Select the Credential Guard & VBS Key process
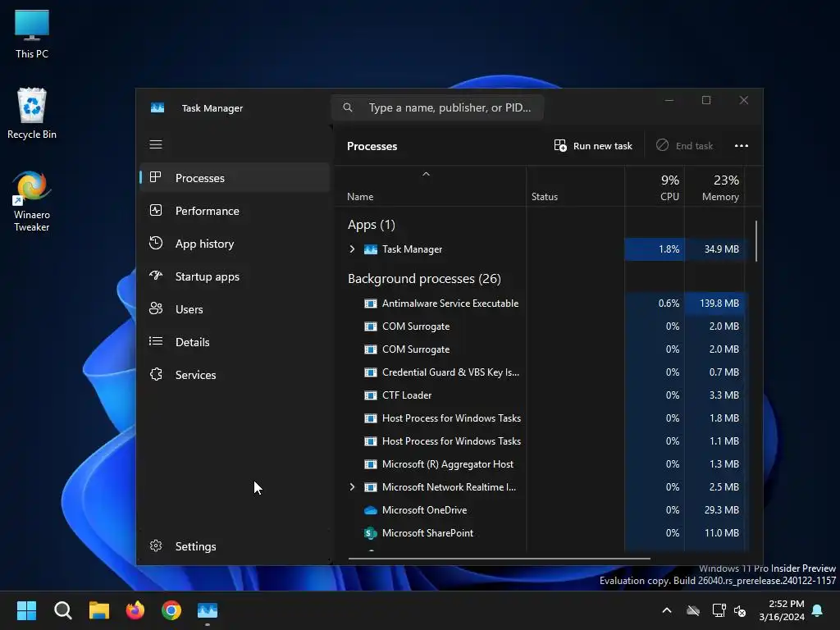 tap(541, 372)
